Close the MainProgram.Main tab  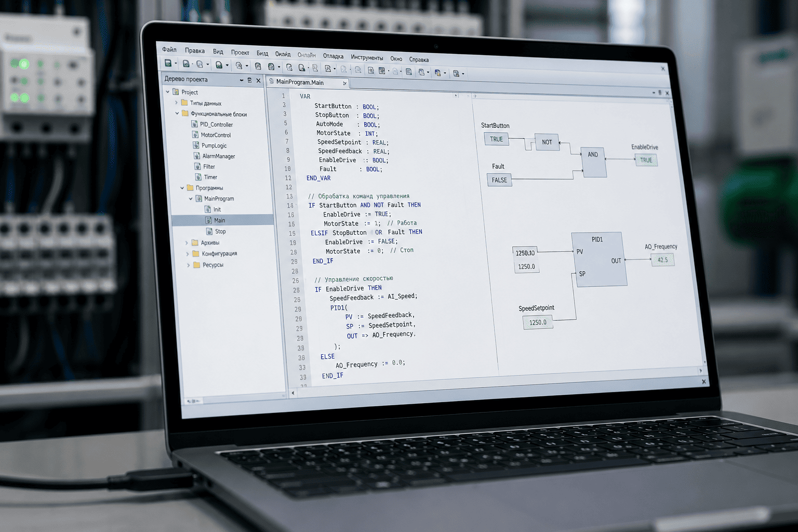pyautogui.click(x=344, y=83)
